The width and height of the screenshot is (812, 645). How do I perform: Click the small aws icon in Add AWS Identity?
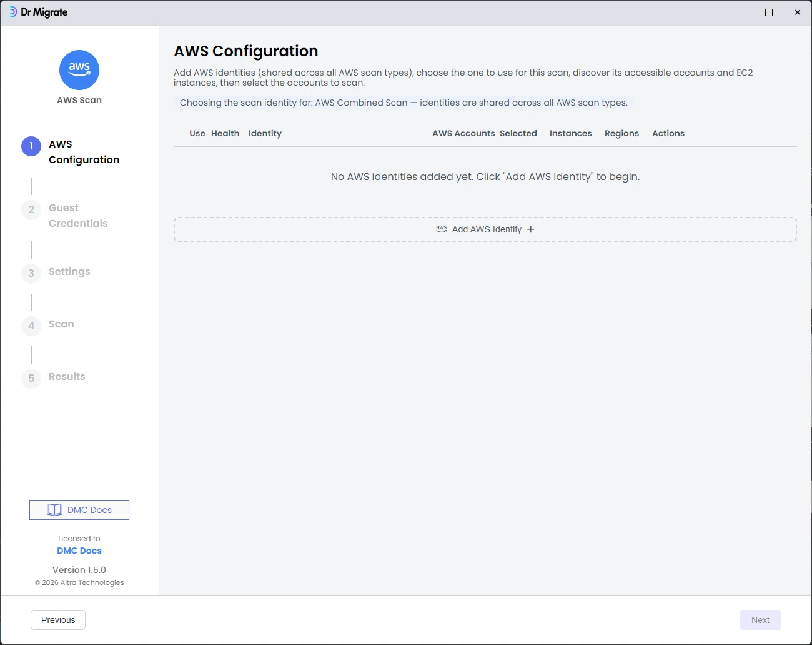(442, 229)
